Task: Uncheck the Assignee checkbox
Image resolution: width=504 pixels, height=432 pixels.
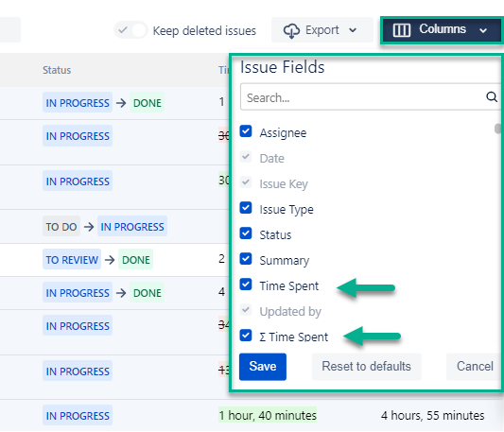Action: click(246, 131)
